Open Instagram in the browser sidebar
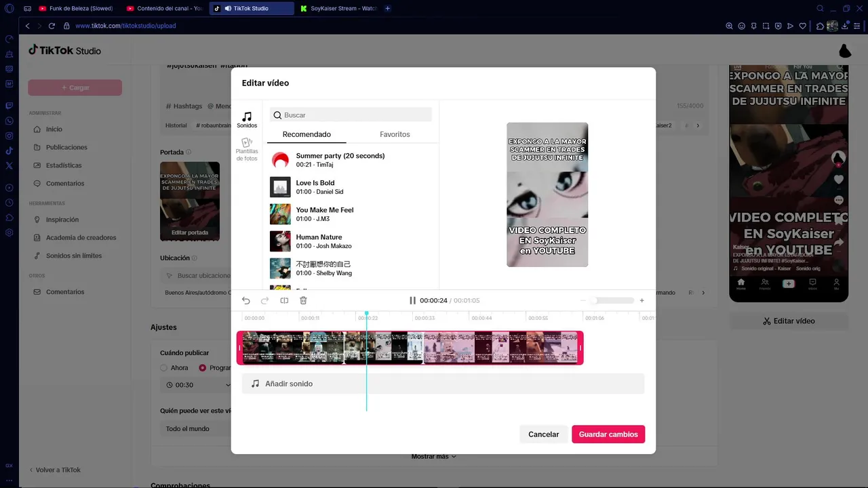The image size is (868, 488). 9,136
